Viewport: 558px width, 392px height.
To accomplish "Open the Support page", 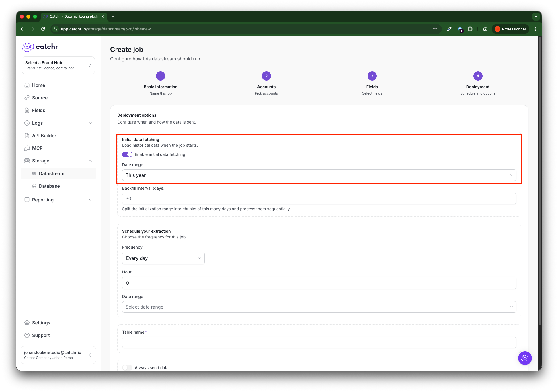I will point(41,335).
